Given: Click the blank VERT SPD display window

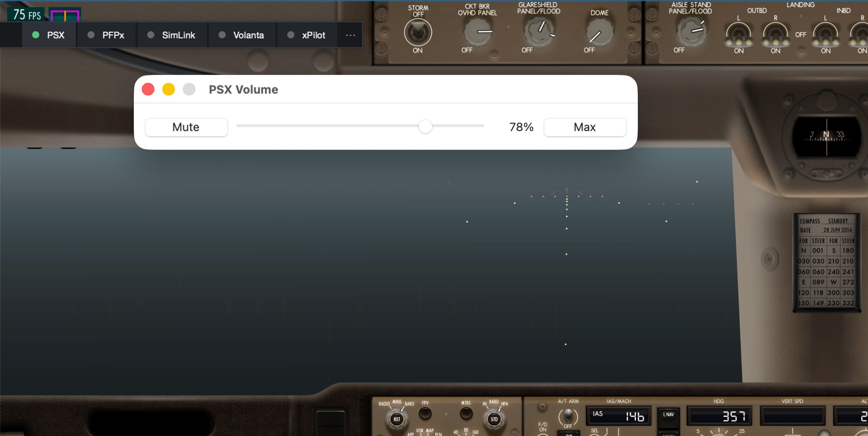Looking at the screenshot, I should tap(793, 416).
